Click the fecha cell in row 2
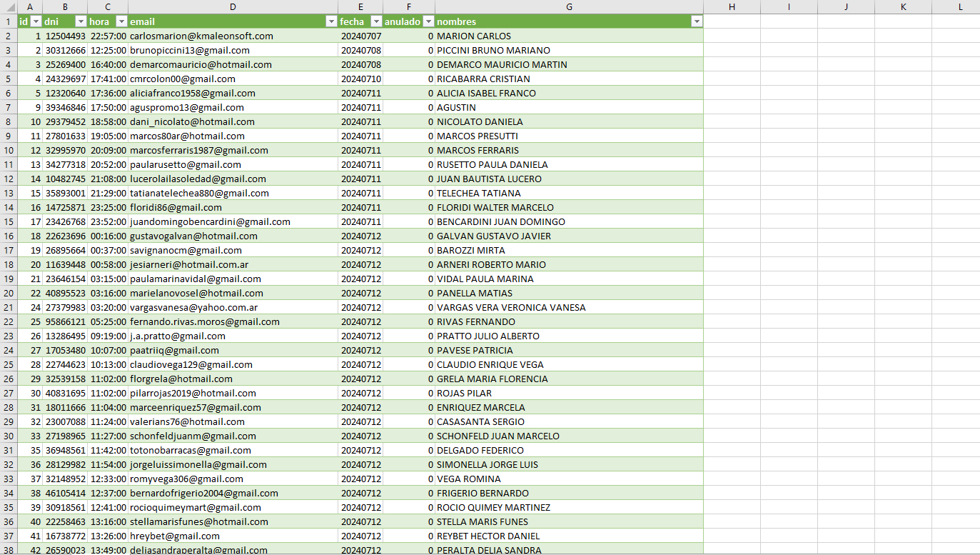980x555 pixels. [x=360, y=36]
